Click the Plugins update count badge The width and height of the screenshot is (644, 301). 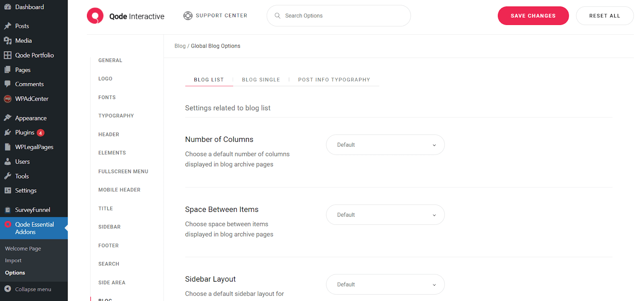[40, 133]
